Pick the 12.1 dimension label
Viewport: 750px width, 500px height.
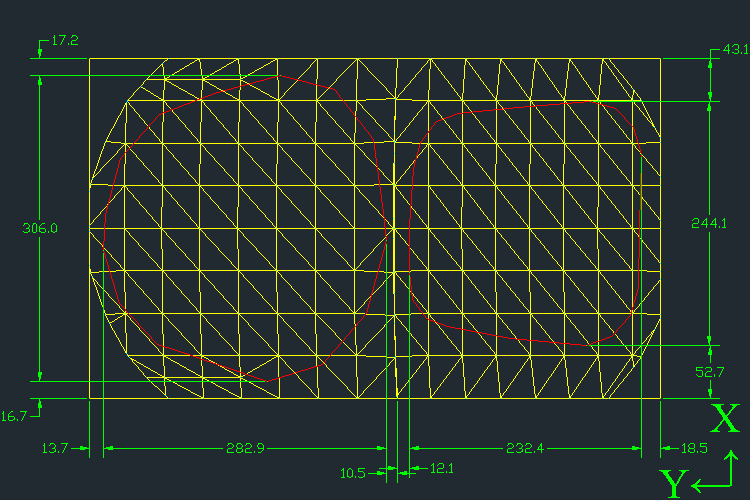pos(441,468)
